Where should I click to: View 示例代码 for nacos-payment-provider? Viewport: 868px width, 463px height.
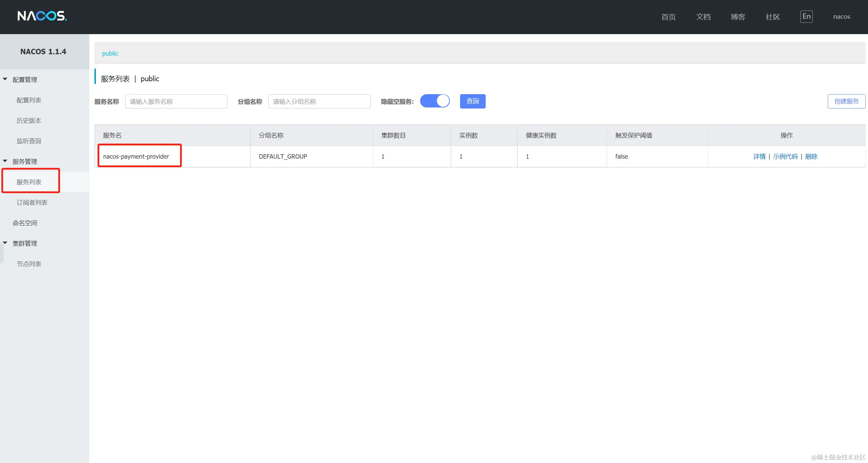coord(785,156)
